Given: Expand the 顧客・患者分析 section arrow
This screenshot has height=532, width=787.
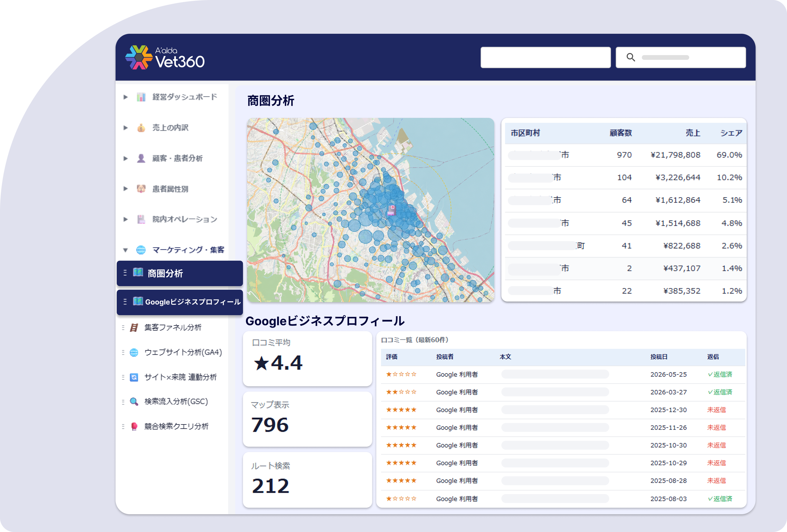Looking at the screenshot, I should point(126,158).
